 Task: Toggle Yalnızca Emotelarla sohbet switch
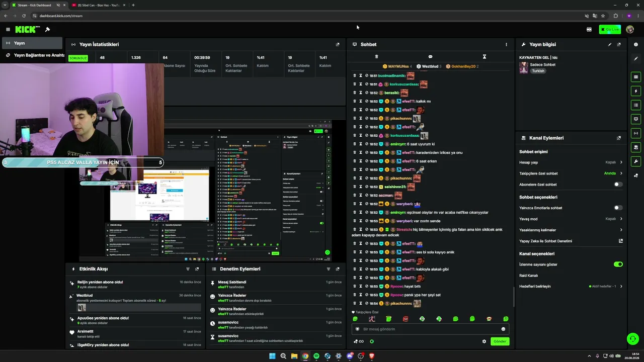(x=618, y=208)
